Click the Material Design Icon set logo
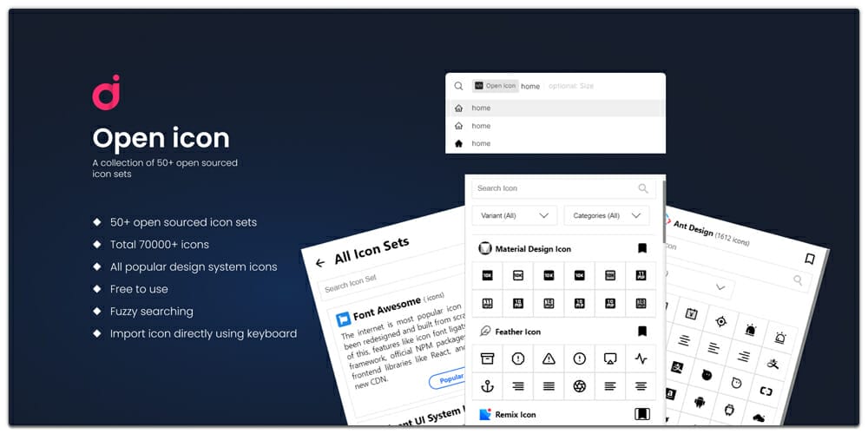The image size is (868, 434). pos(485,248)
